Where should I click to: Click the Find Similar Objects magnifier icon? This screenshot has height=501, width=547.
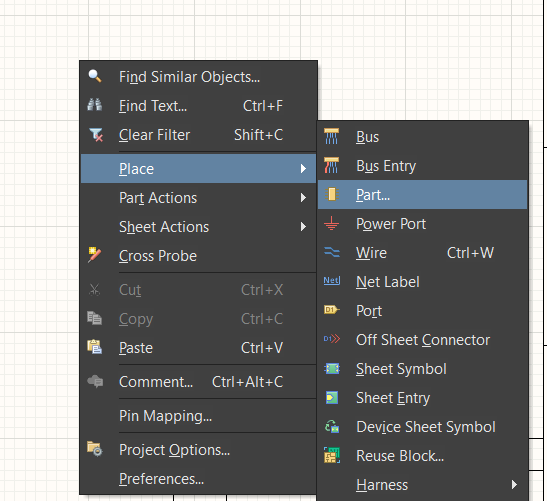pos(95,76)
